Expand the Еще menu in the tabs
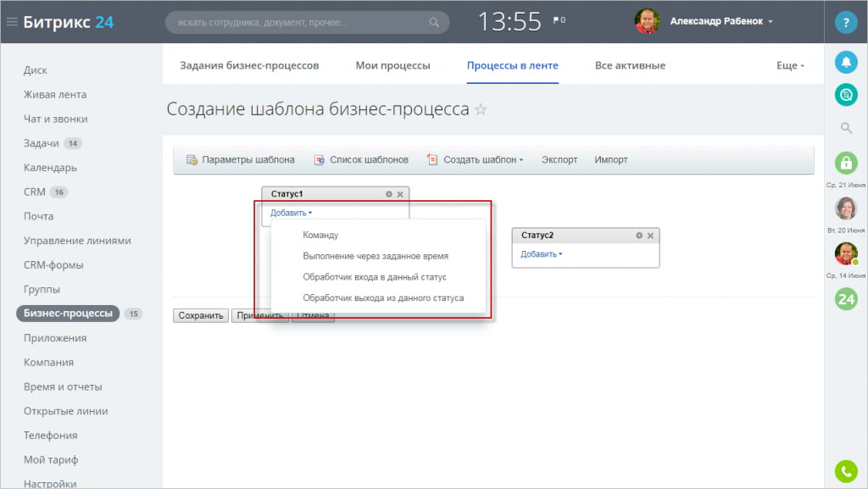 pyautogui.click(x=790, y=65)
